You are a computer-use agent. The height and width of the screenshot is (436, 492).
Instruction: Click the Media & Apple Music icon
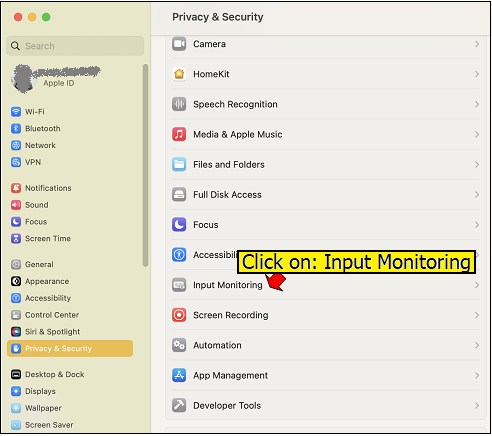(x=179, y=134)
